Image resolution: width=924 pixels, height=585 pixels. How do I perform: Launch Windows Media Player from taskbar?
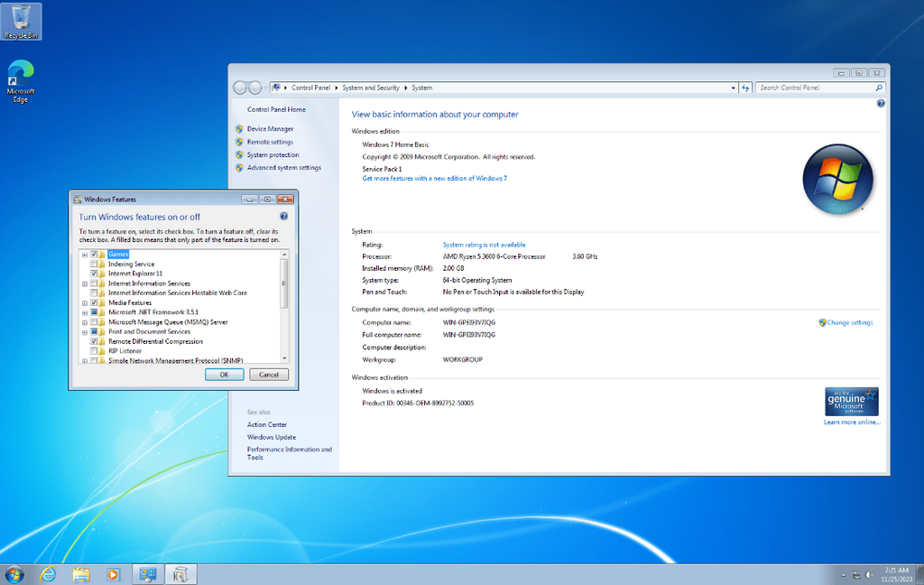point(113,574)
